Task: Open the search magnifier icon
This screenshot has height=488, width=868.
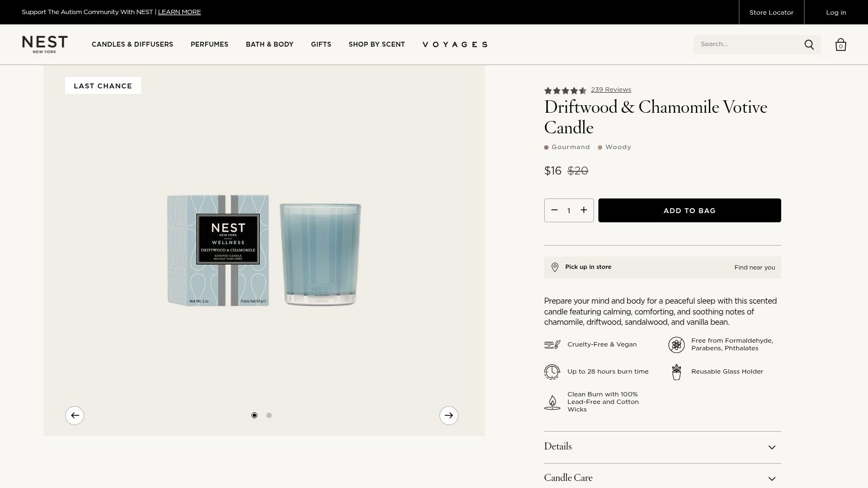Action: click(x=809, y=44)
